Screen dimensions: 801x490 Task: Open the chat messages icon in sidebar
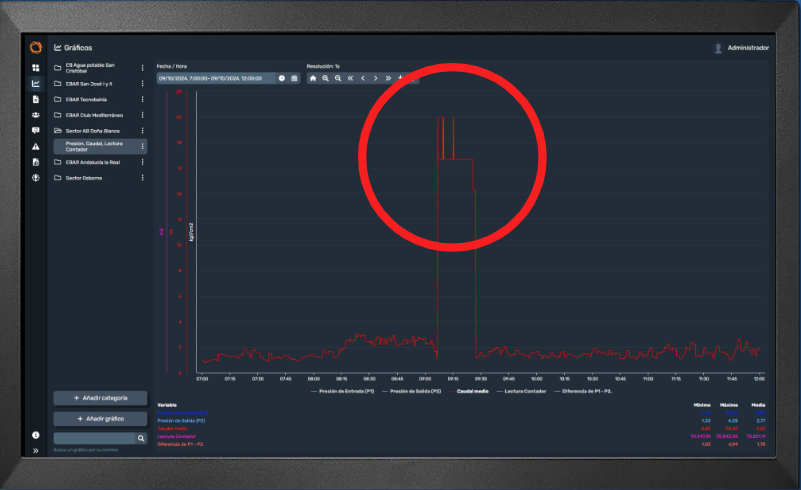pyautogui.click(x=36, y=130)
